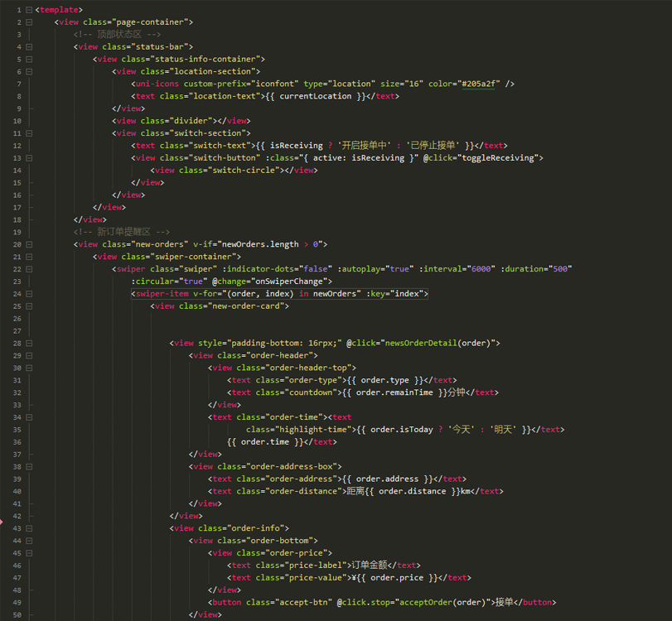
Task: Click 'order.remainTime' expression on line 32
Action: click(x=394, y=392)
